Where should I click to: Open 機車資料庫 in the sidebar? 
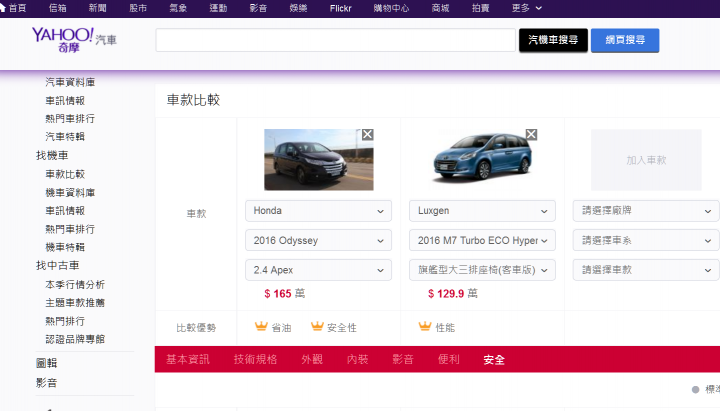pyautogui.click(x=70, y=192)
